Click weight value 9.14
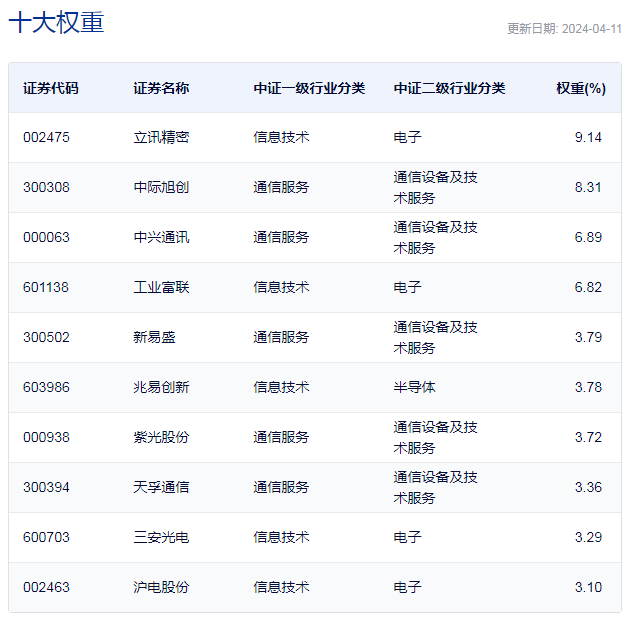The image size is (627, 623). (588, 137)
